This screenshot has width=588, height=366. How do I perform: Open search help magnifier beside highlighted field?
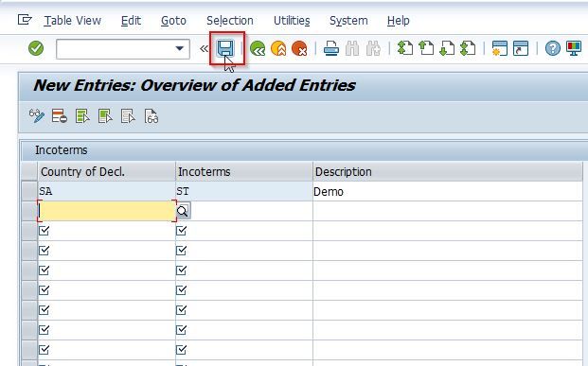pos(183,211)
